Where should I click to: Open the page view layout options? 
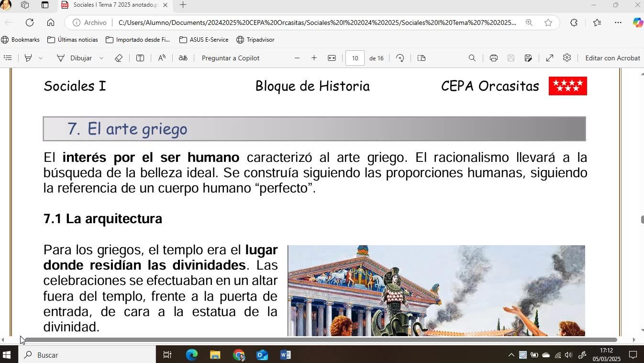click(421, 58)
